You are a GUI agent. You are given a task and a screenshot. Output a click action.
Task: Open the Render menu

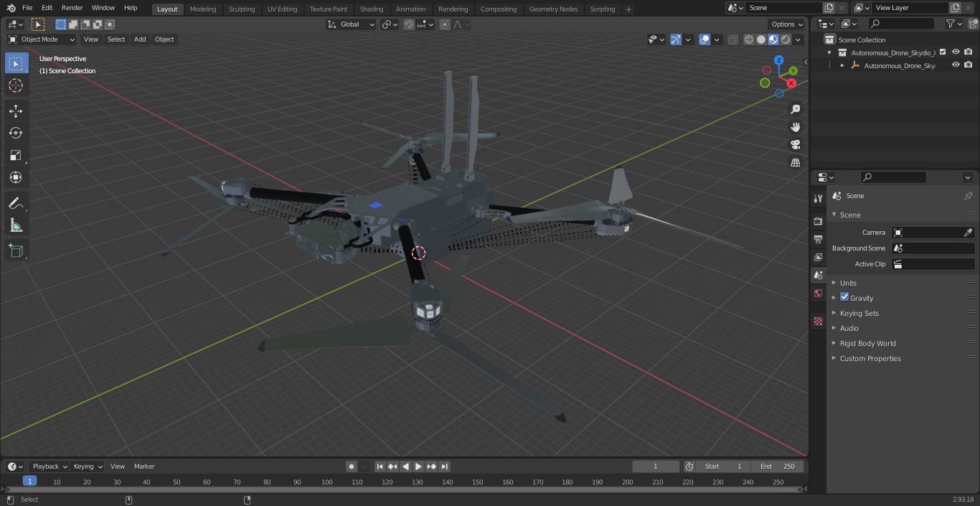(x=72, y=8)
